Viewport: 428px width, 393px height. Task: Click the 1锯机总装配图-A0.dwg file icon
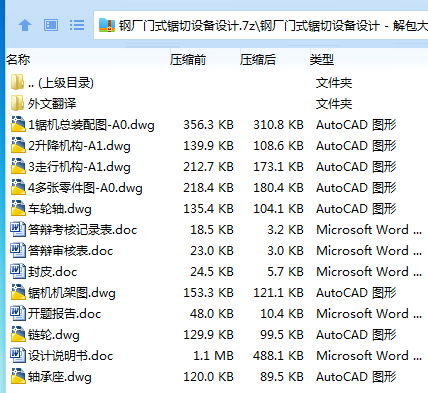pyautogui.click(x=18, y=124)
